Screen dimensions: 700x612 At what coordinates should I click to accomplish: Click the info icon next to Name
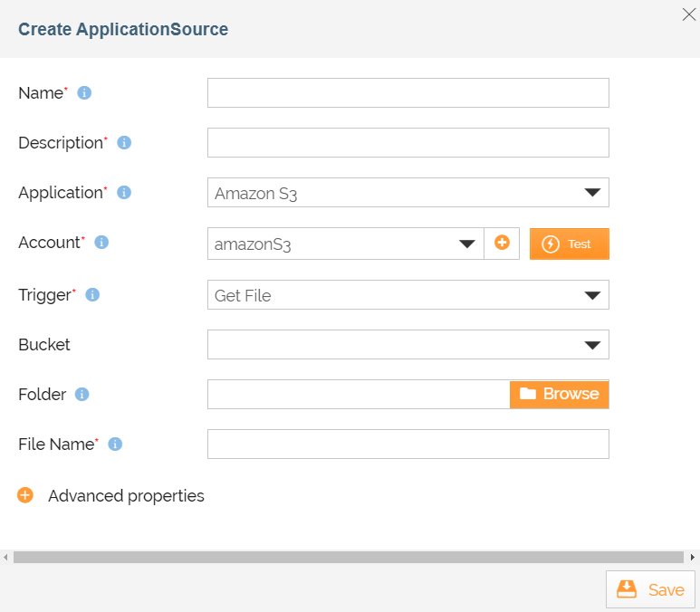[84, 93]
